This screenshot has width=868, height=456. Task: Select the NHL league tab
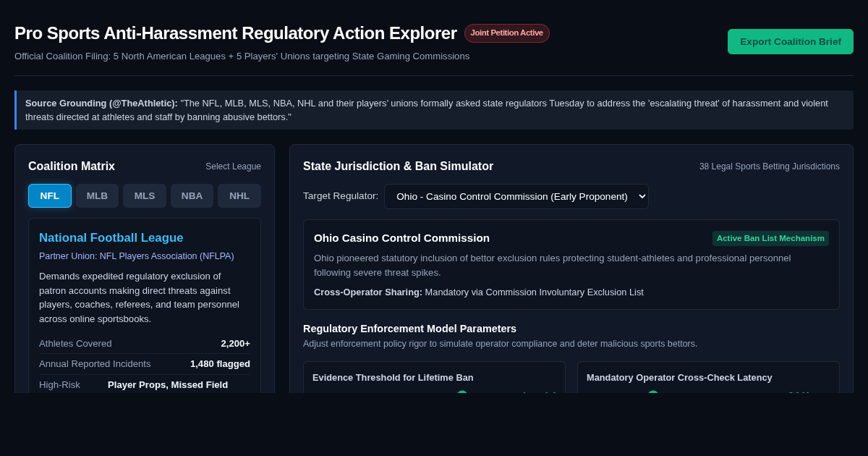click(239, 195)
